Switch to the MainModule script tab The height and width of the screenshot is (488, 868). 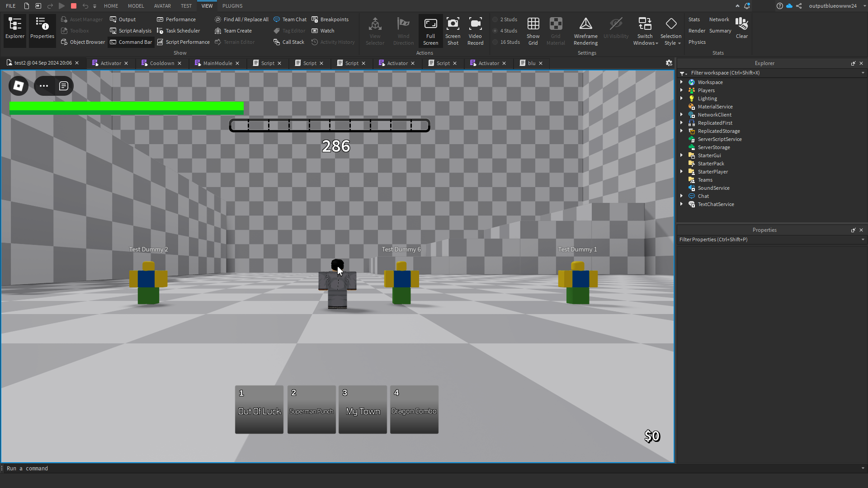pos(217,63)
